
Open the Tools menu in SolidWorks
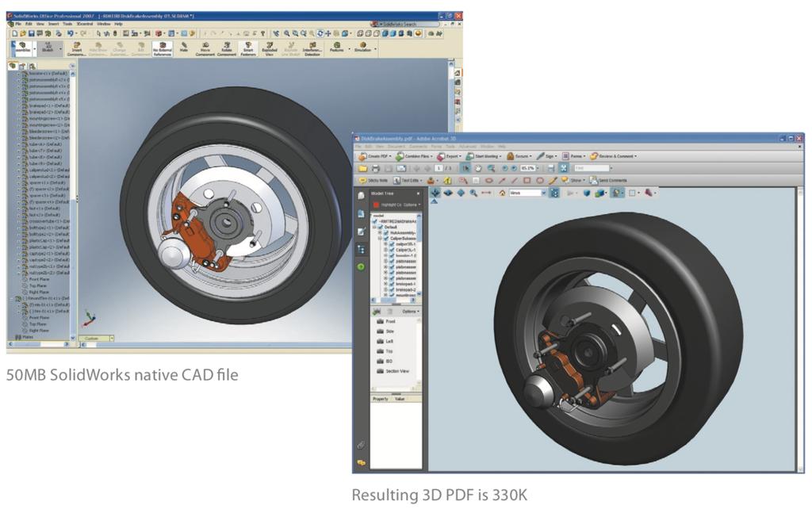coord(67,24)
